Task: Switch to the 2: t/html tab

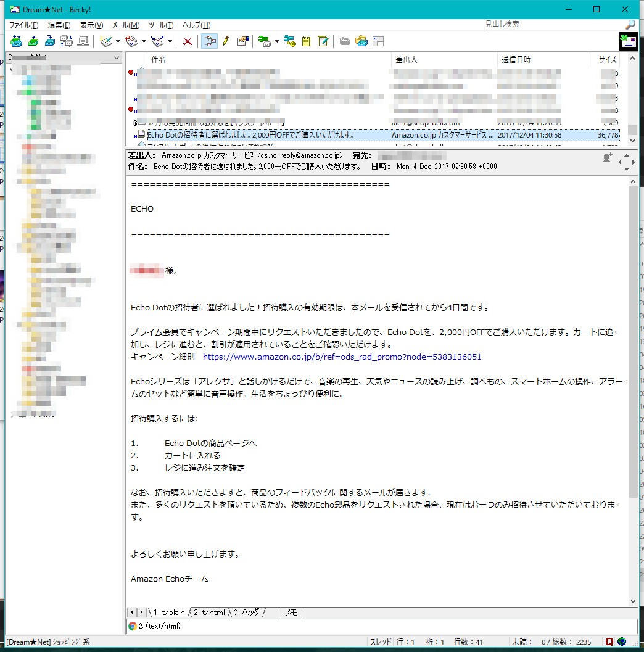Action: point(208,612)
